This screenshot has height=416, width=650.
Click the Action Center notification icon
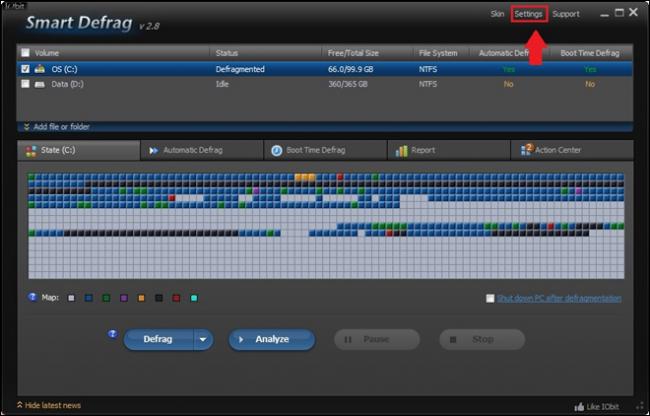[x=526, y=150]
